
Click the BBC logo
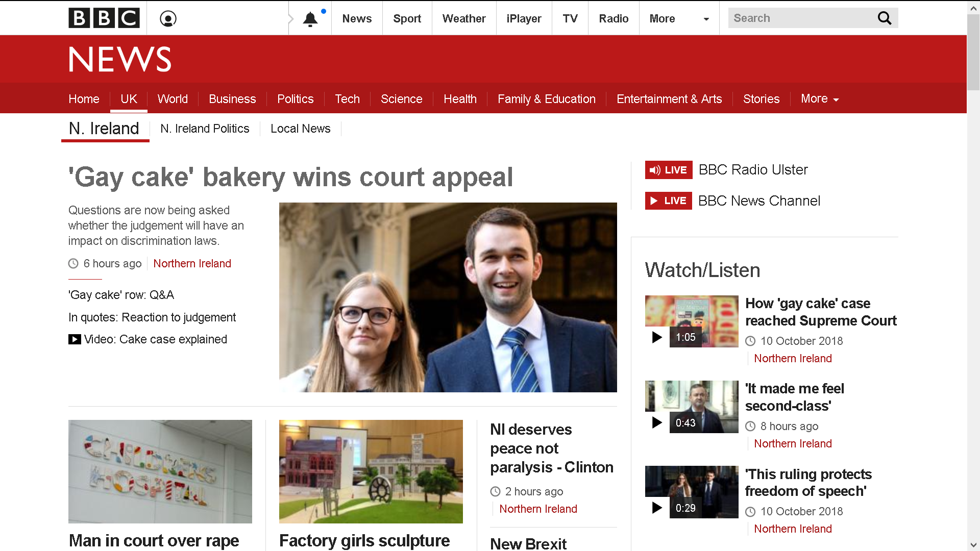[104, 18]
